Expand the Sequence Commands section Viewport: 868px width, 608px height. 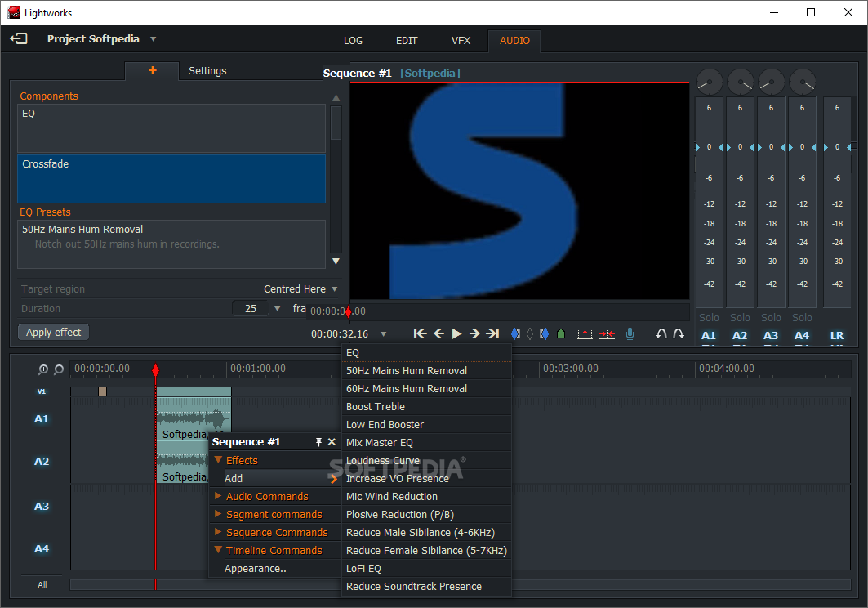pos(218,532)
